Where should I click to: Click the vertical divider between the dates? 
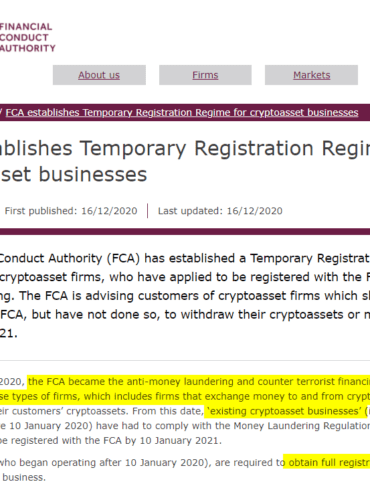[147, 211]
